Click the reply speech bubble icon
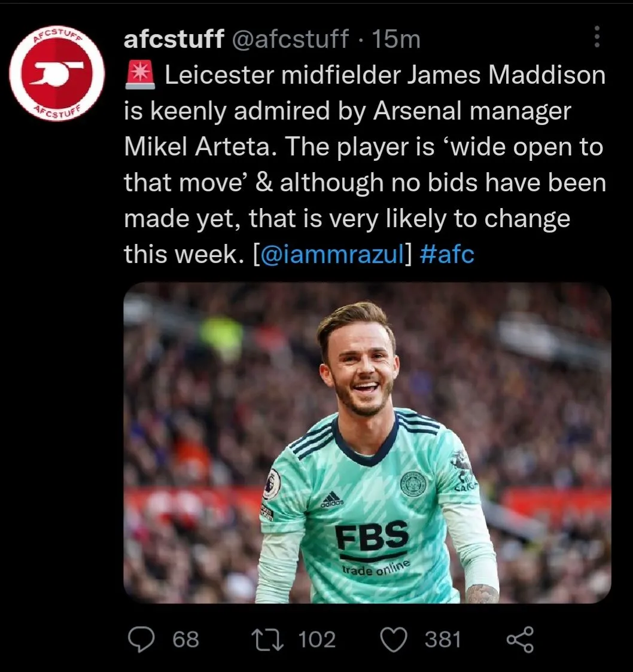 coord(142,639)
